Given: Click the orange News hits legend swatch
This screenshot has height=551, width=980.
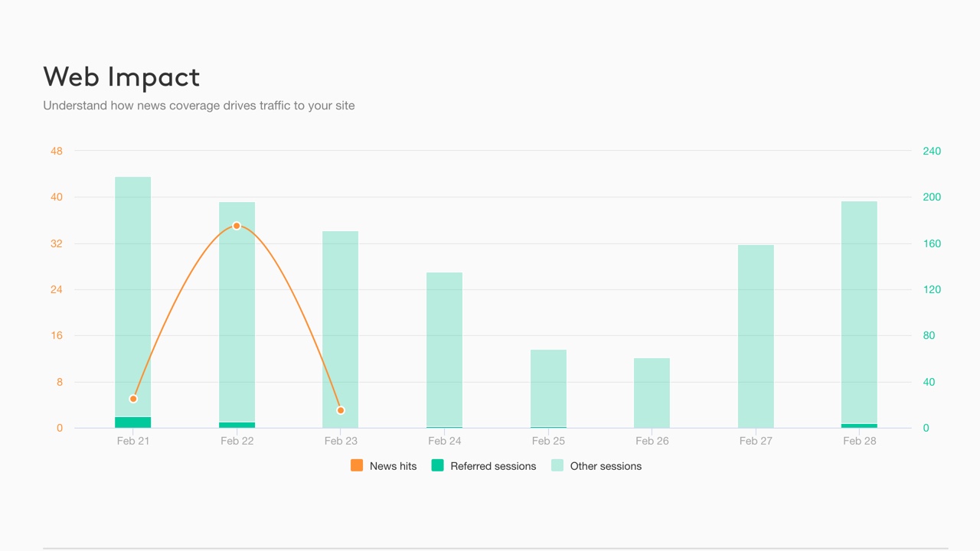Looking at the screenshot, I should [357, 465].
